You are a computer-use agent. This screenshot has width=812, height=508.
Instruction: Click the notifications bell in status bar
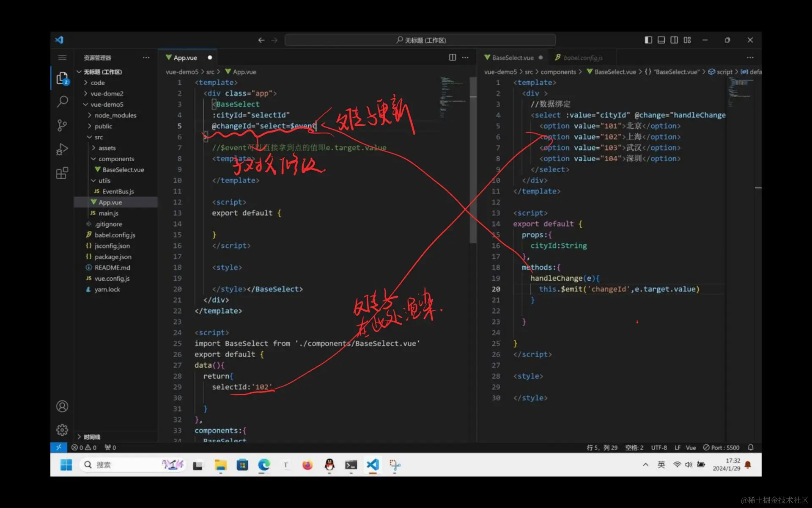(x=751, y=447)
